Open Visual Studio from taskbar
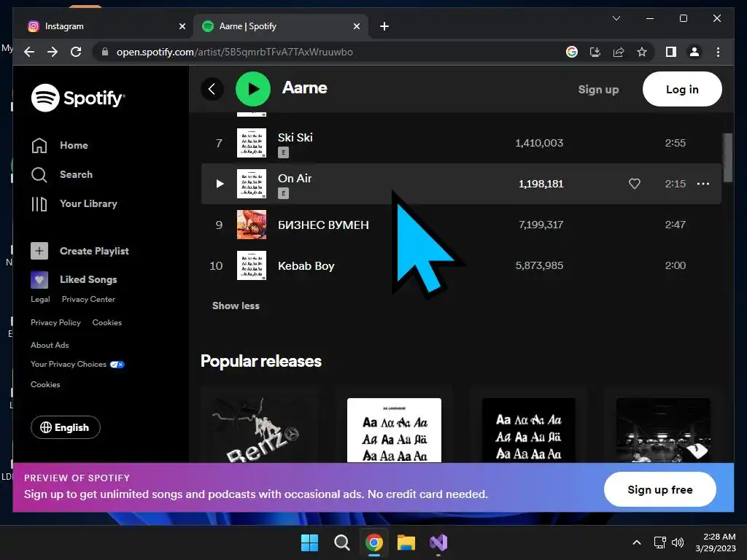747x560 pixels. pos(438,542)
